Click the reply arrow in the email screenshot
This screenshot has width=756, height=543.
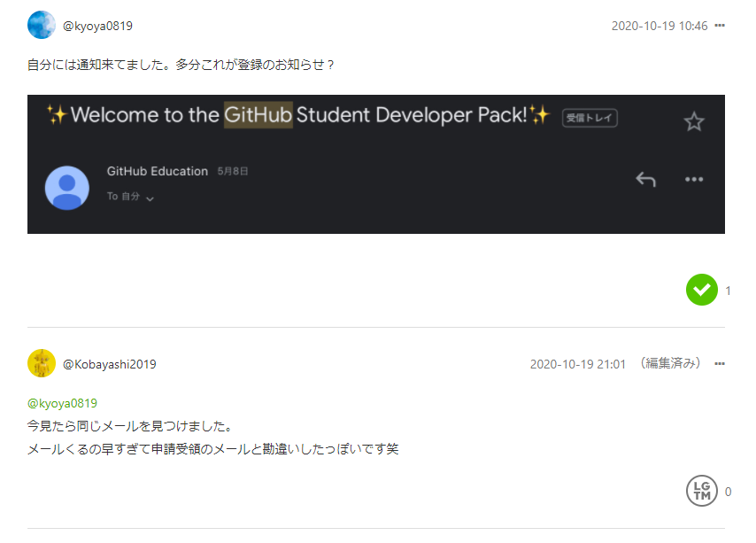click(x=645, y=179)
